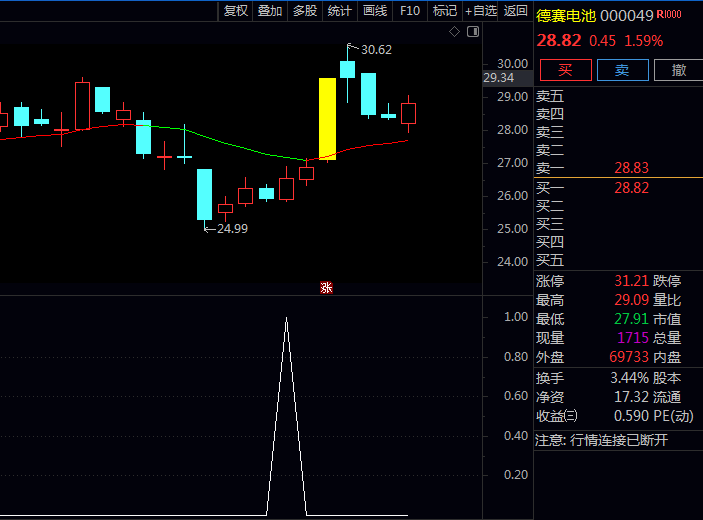Viewport: 703px width, 520px height.
Task: Click 30.00 on the price axis
Action: (x=512, y=64)
